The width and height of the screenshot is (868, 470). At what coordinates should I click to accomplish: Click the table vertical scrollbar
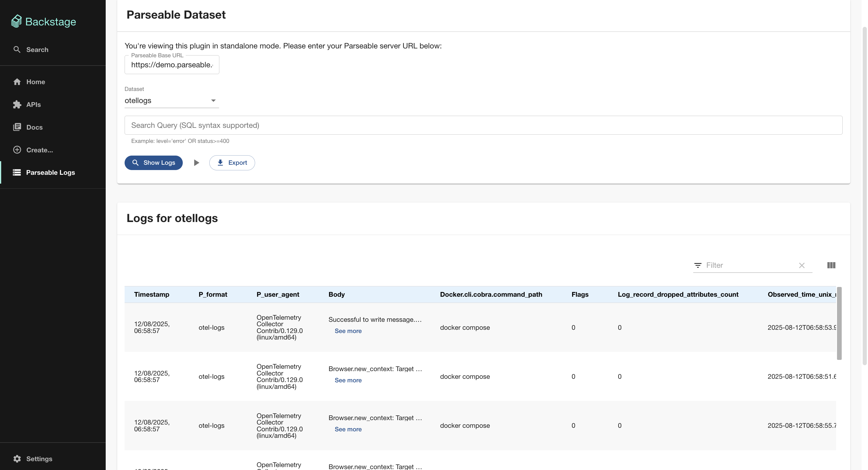point(839,324)
